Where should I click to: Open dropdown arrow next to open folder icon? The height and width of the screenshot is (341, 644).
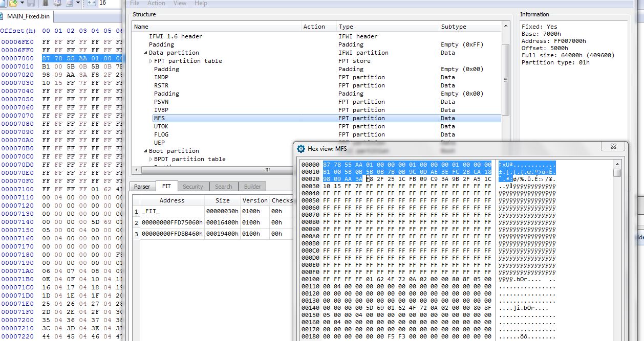[21, 3]
